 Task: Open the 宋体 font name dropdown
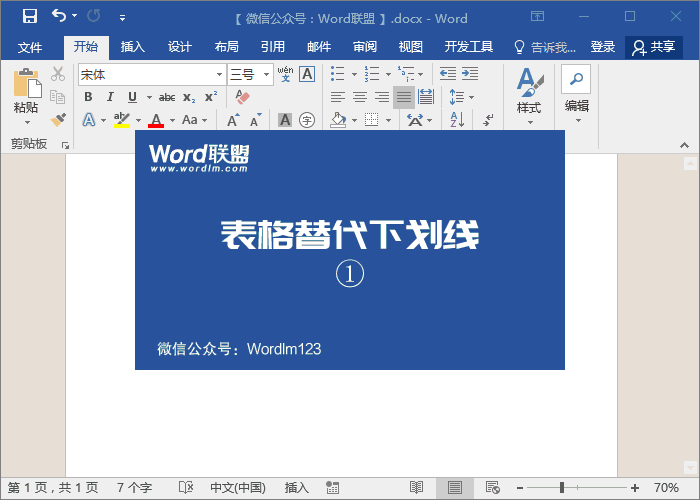[219, 75]
